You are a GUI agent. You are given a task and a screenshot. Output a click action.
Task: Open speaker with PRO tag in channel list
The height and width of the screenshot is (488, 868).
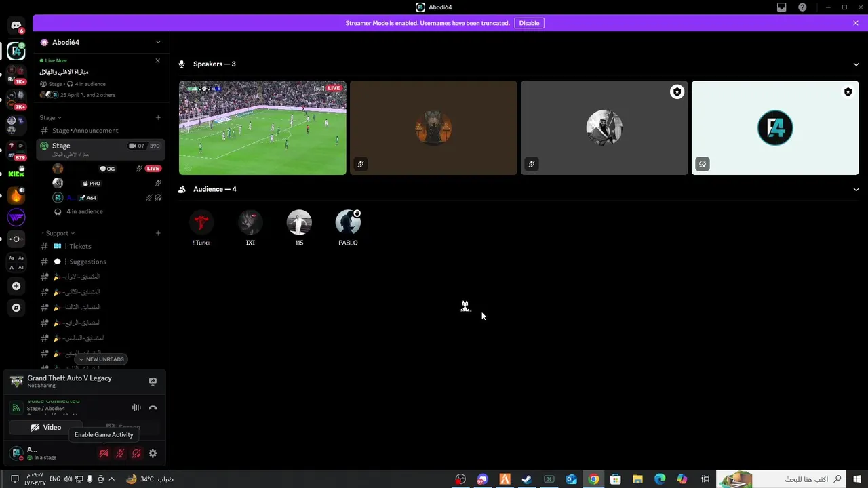tap(108, 183)
